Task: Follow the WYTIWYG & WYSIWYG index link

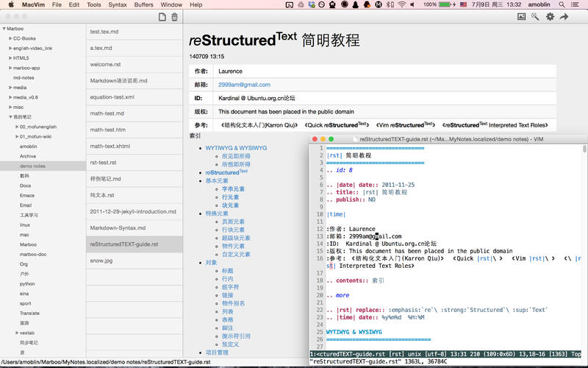Action: tap(236, 148)
